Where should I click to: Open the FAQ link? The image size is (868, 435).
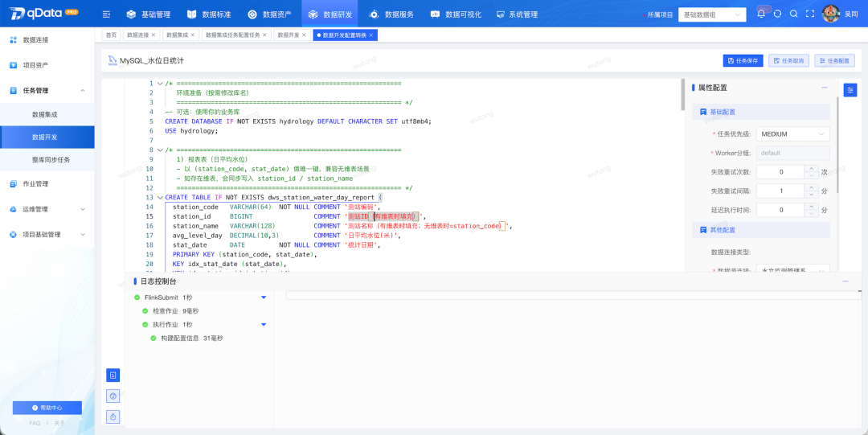pos(35,423)
